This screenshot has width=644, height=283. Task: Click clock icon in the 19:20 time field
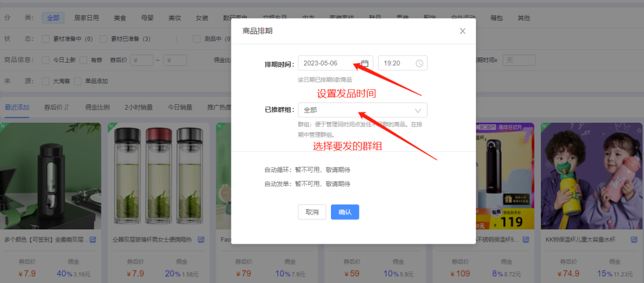click(419, 63)
